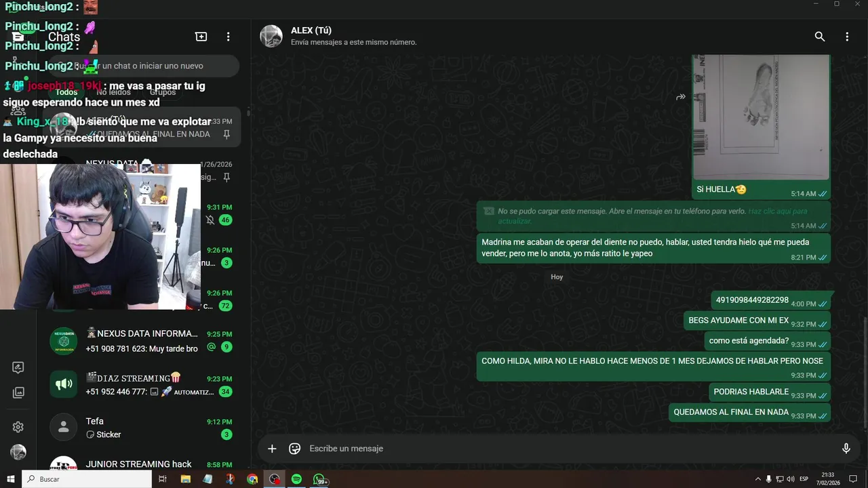Open the NEXUS DATA INFORMA... chat
The width and height of the screenshot is (868, 488).
click(x=140, y=341)
